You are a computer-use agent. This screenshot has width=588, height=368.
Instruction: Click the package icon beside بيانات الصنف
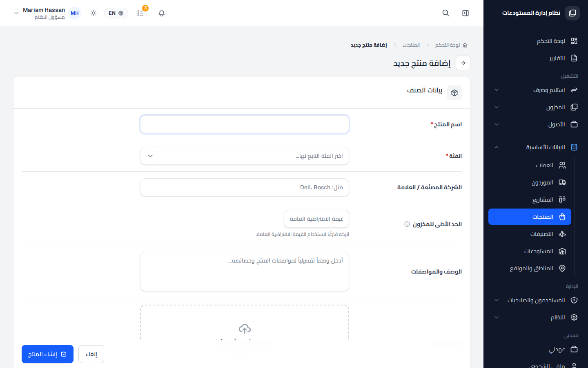coord(454,93)
